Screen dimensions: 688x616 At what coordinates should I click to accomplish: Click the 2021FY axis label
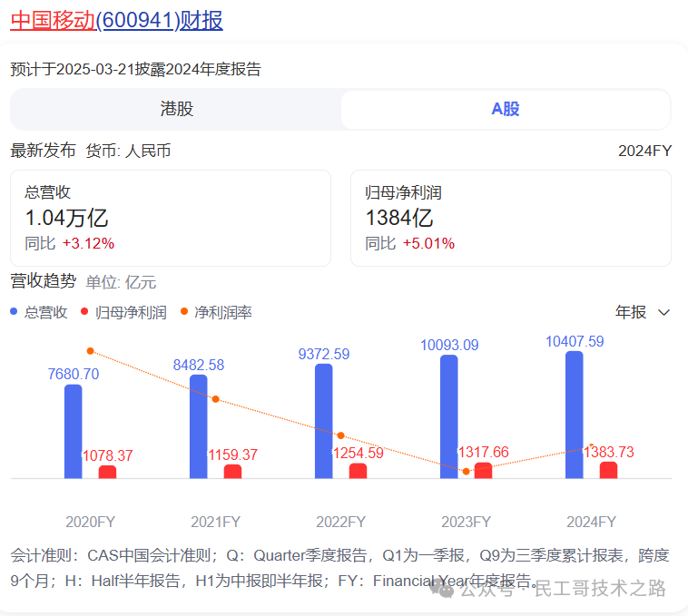click(x=215, y=522)
